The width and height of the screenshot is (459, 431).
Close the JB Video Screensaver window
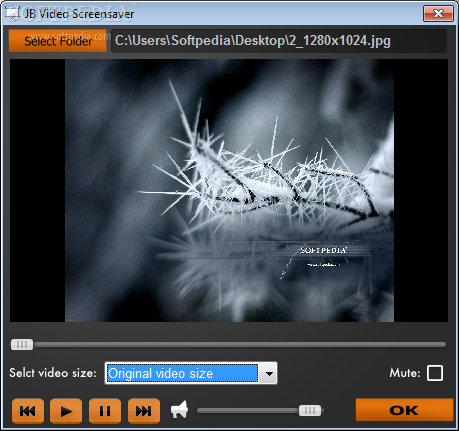pos(438,14)
